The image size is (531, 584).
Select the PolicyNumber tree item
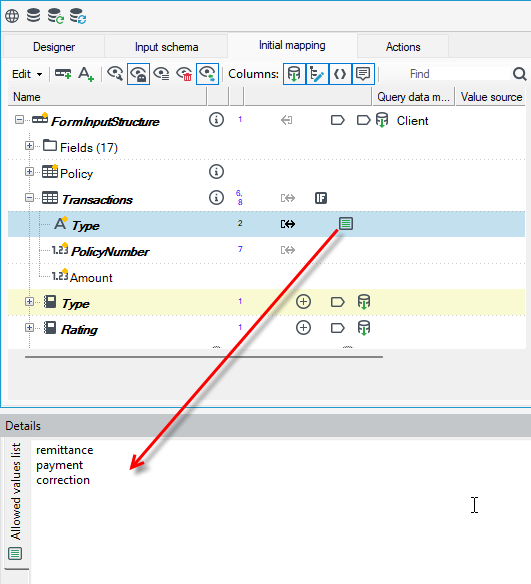(110, 252)
